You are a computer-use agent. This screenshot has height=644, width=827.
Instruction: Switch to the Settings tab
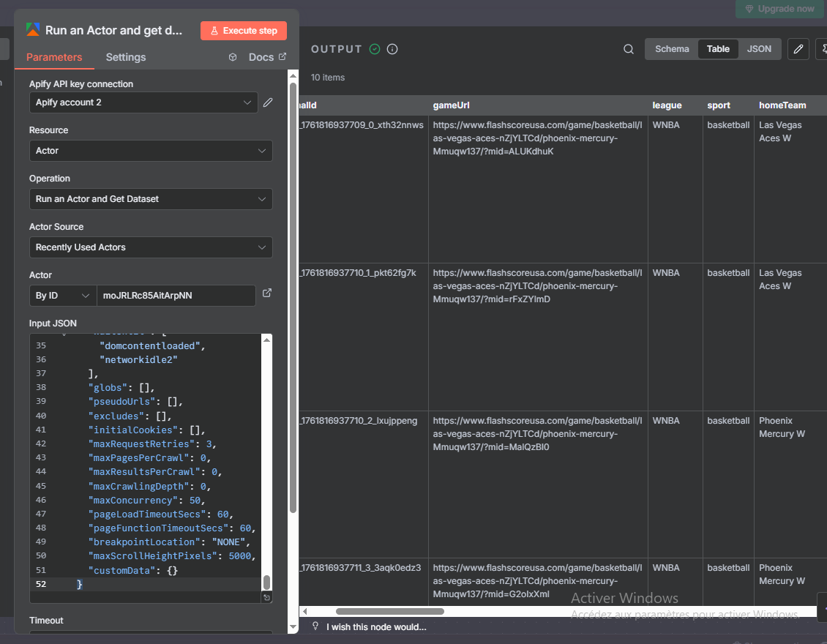pos(126,57)
